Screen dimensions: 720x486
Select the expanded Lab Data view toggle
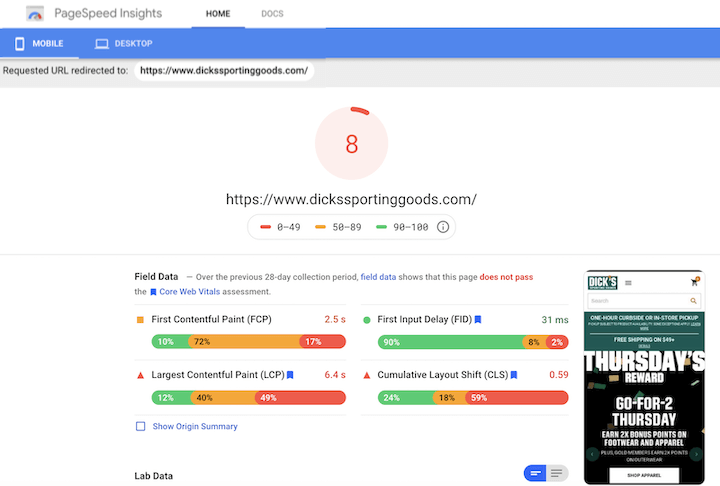(557, 473)
